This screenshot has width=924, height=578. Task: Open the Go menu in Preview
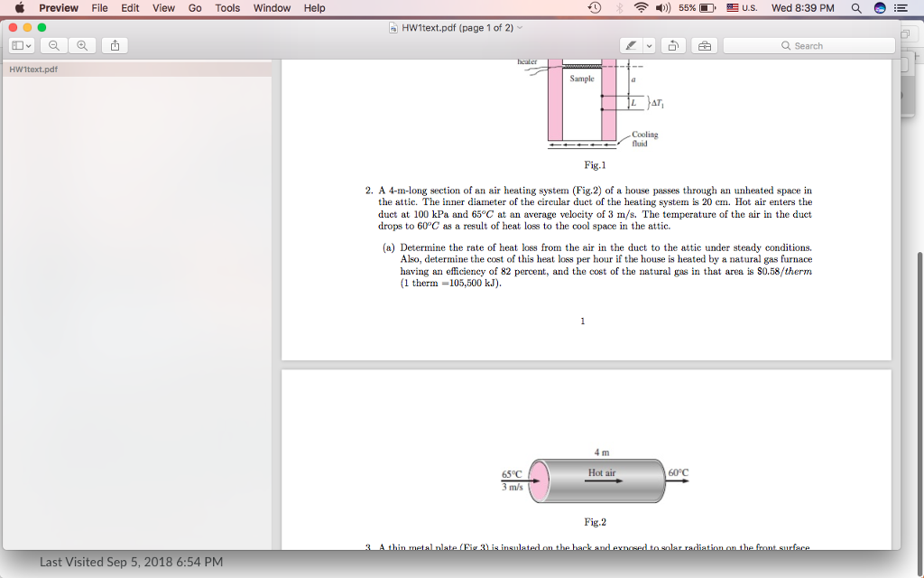(x=194, y=8)
